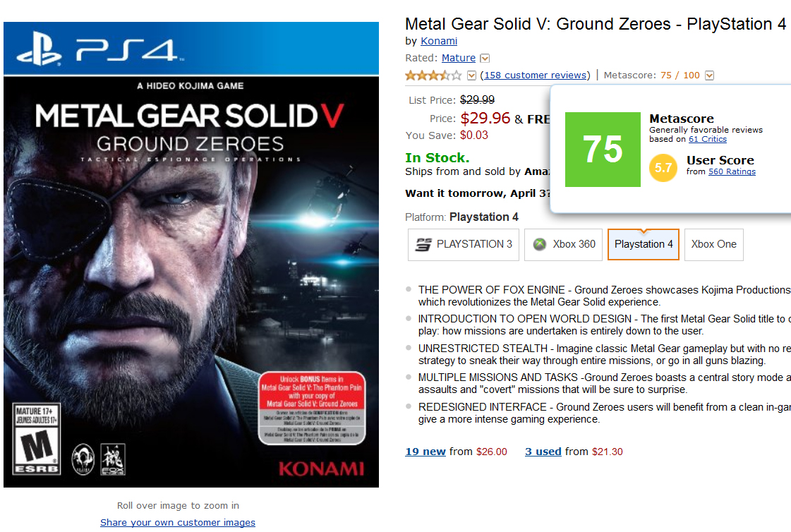Select the Xbox One platform option
791x532 pixels.
[713, 244]
